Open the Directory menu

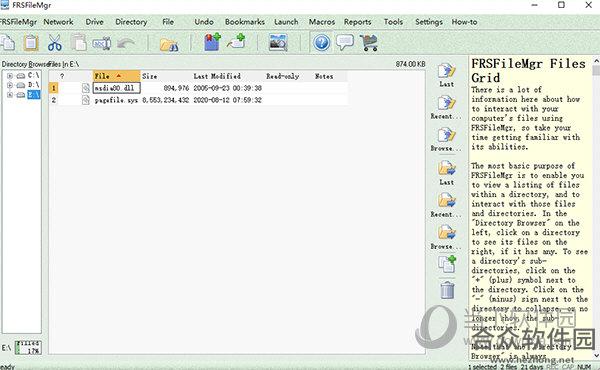pyautogui.click(x=131, y=22)
